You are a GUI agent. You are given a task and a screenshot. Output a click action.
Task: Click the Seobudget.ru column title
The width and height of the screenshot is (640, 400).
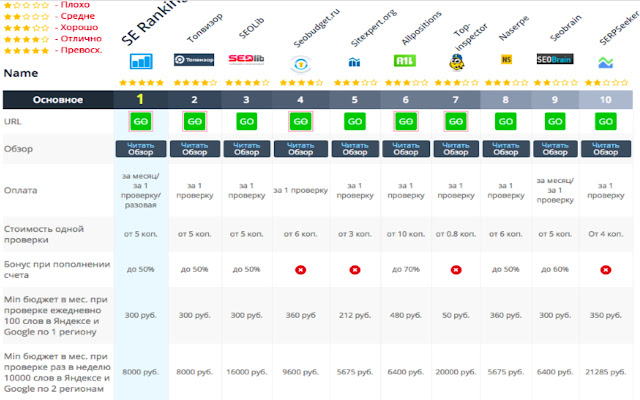317,28
